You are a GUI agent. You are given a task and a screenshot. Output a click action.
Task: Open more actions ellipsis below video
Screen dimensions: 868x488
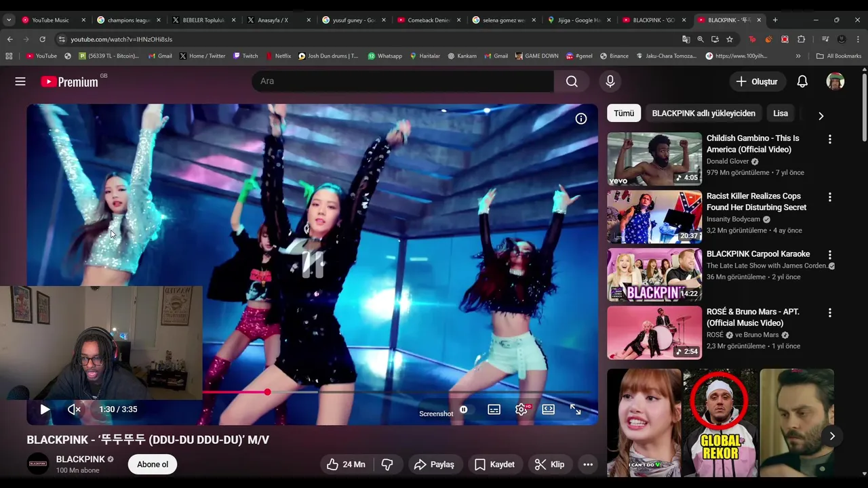tap(588, 464)
